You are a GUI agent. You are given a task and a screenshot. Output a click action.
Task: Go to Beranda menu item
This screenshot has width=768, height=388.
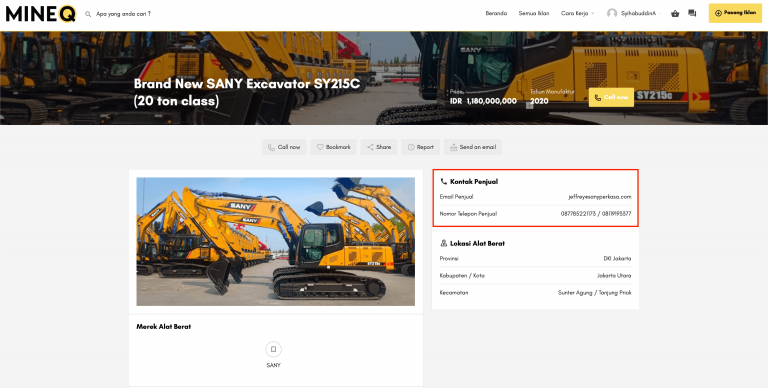[x=496, y=14]
